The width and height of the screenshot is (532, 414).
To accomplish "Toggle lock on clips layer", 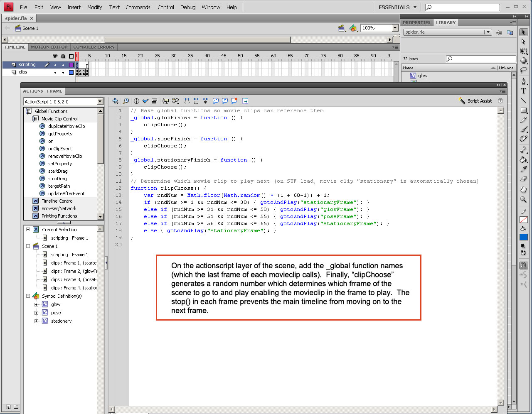I will (63, 72).
